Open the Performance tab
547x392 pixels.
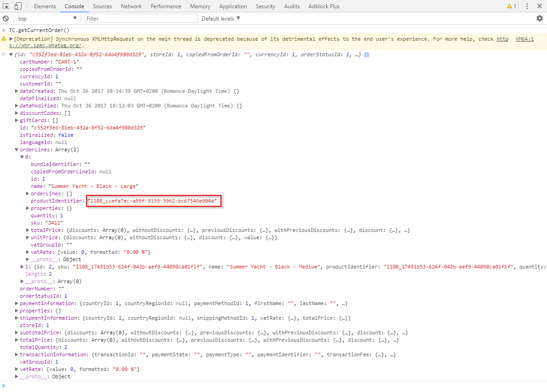166,6
